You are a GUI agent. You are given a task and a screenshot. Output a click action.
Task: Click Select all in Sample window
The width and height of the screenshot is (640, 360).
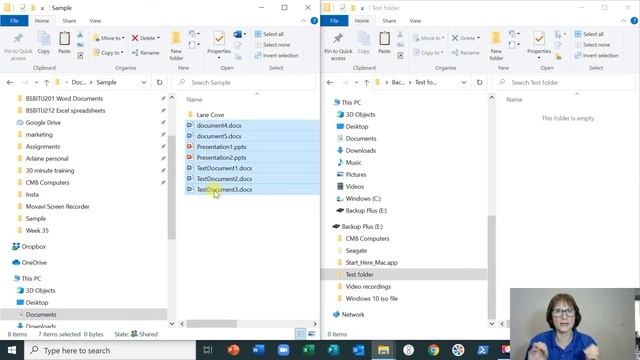point(269,34)
